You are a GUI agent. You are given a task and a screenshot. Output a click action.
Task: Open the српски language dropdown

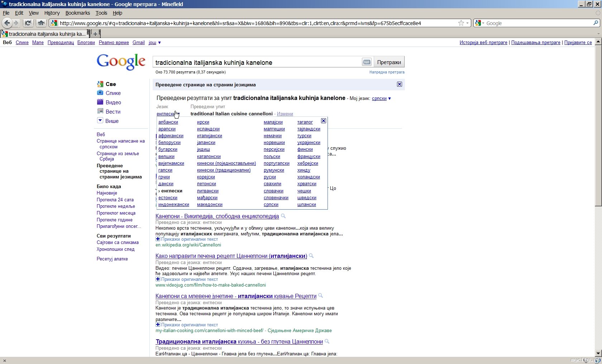pos(381,98)
